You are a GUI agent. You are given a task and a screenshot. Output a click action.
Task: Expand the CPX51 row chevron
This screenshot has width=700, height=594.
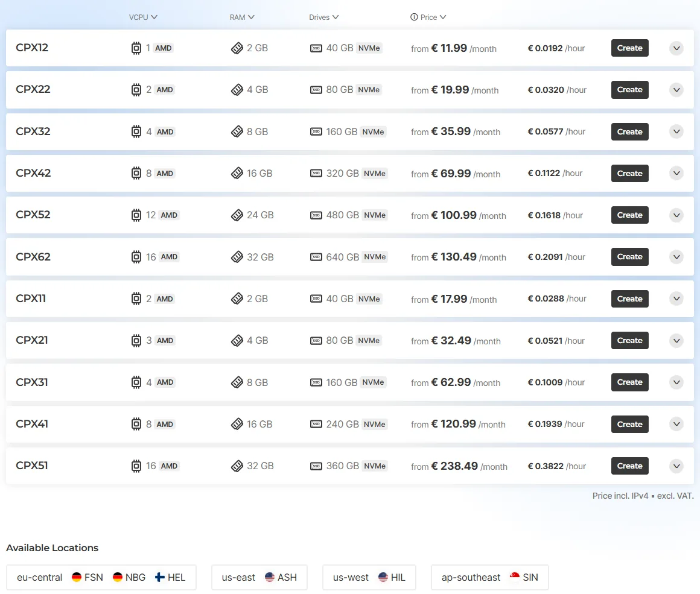point(676,466)
